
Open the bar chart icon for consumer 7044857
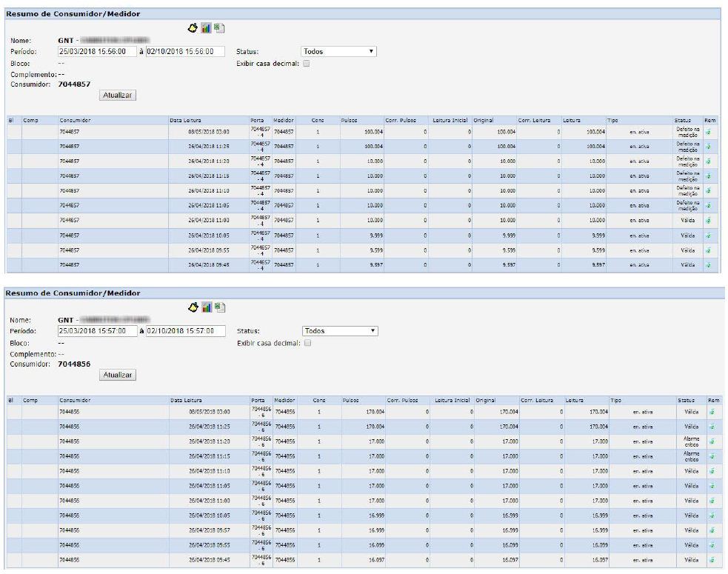click(x=206, y=27)
